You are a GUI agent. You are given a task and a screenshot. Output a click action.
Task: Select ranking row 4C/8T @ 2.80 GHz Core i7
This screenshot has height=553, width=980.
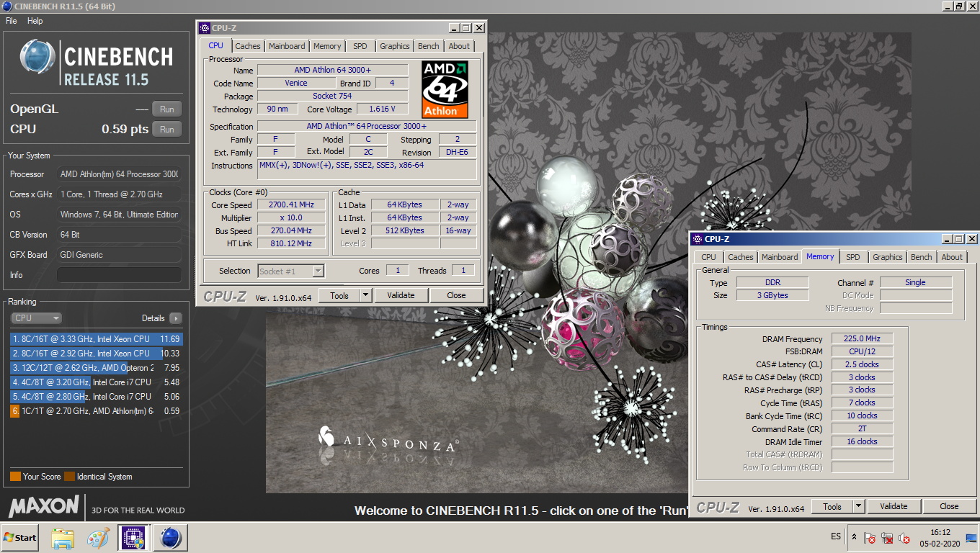click(x=97, y=397)
